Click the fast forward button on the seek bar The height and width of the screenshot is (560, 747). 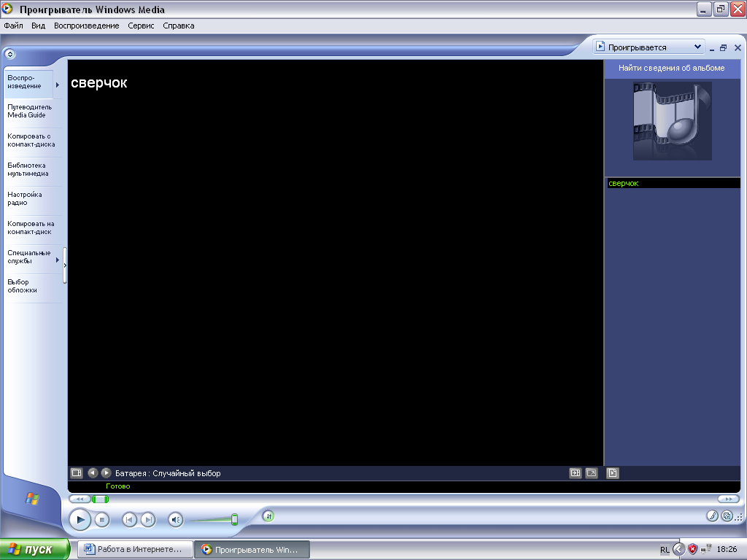pyautogui.click(x=728, y=499)
